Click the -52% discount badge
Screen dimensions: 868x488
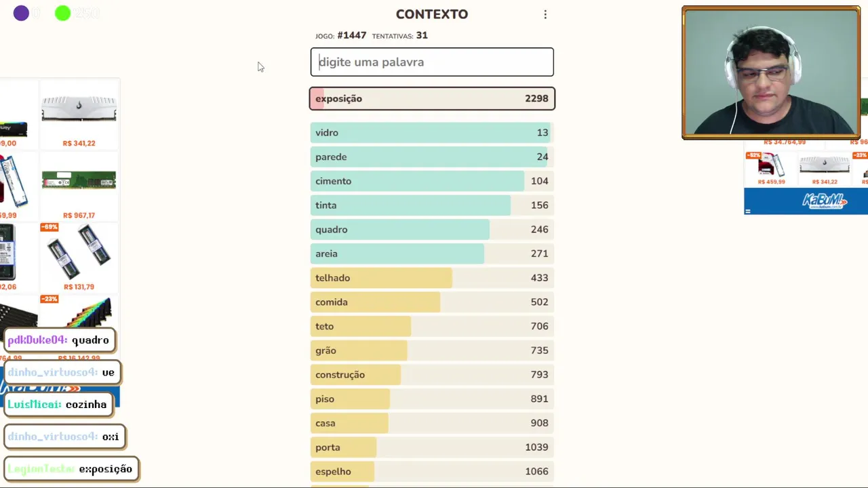click(x=753, y=156)
